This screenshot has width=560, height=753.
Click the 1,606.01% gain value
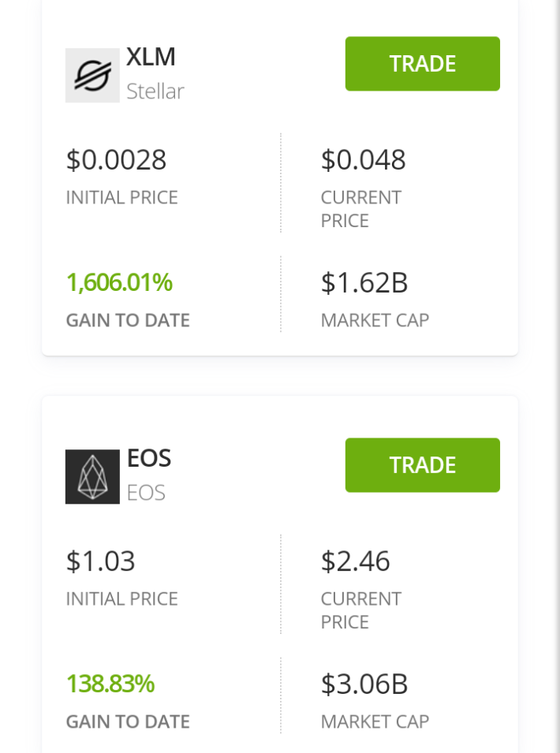(119, 282)
